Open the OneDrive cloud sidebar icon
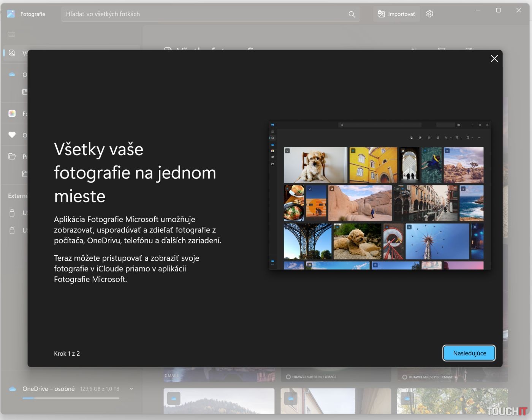 coord(12,75)
